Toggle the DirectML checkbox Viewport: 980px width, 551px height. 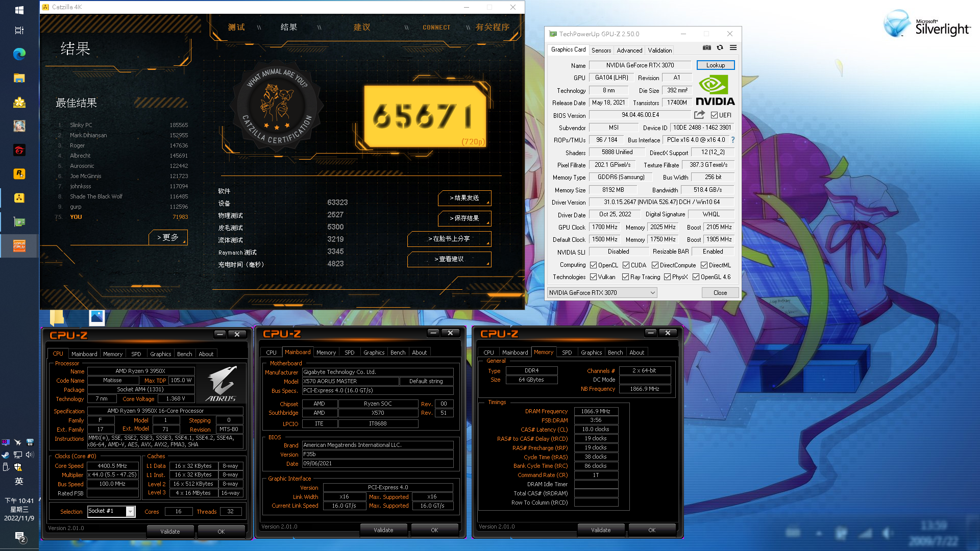tap(704, 265)
